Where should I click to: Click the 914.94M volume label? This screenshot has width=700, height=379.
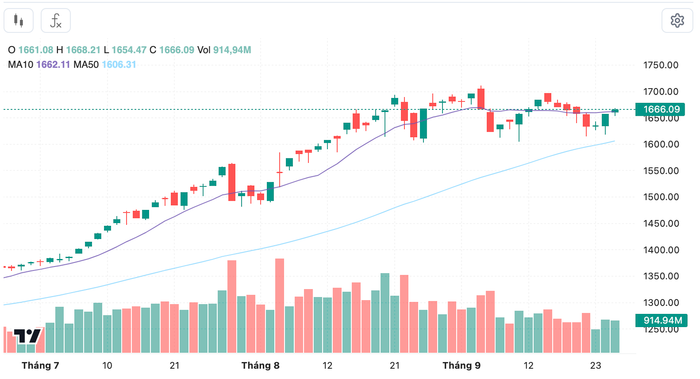pyautogui.click(x=661, y=321)
